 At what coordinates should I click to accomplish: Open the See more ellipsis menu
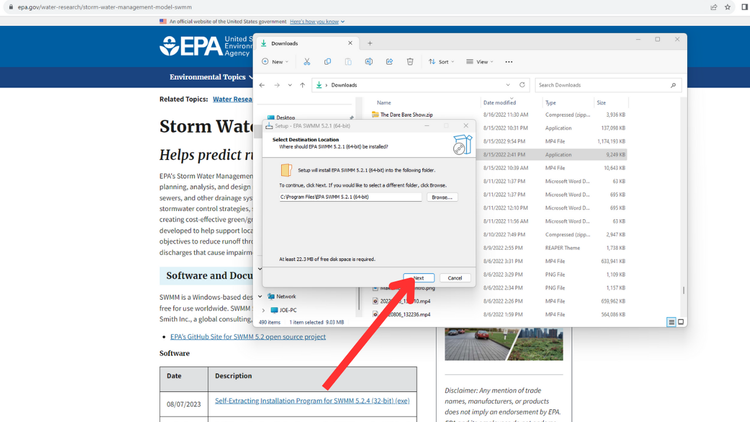(509, 62)
